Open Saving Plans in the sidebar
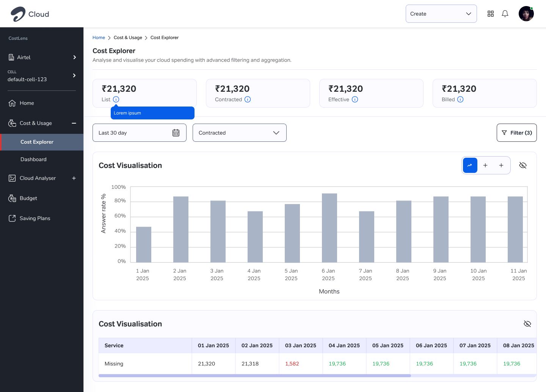The height and width of the screenshot is (392, 546). (x=35, y=218)
